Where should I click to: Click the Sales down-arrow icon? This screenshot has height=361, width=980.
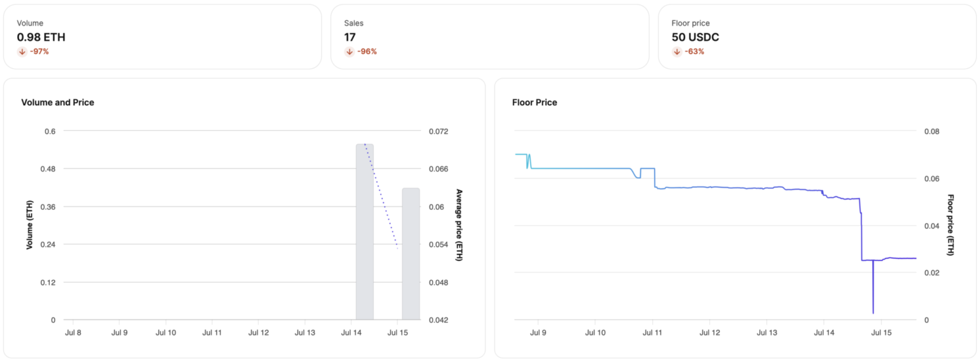point(349,52)
